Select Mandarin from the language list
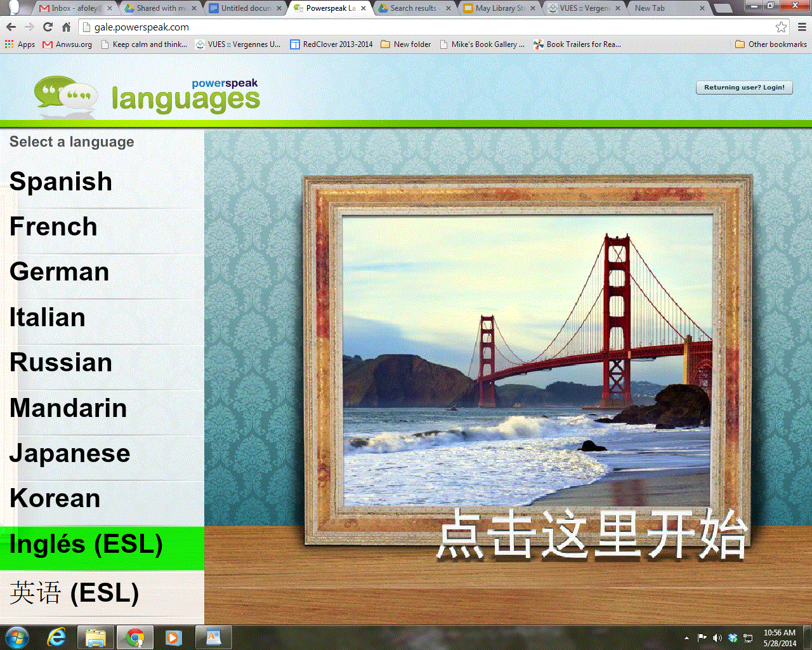The width and height of the screenshot is (812, 650). click(102, 409)
